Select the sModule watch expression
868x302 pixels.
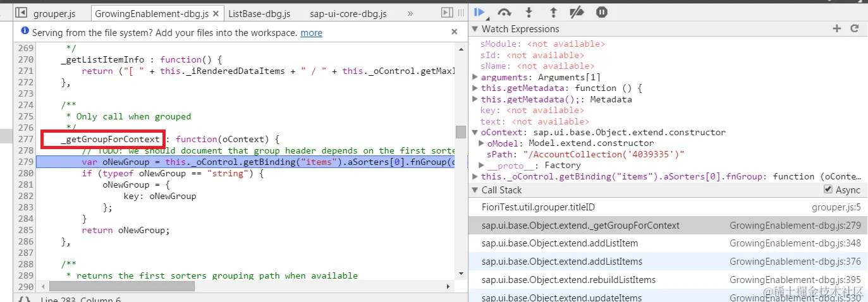click(542, 44)
